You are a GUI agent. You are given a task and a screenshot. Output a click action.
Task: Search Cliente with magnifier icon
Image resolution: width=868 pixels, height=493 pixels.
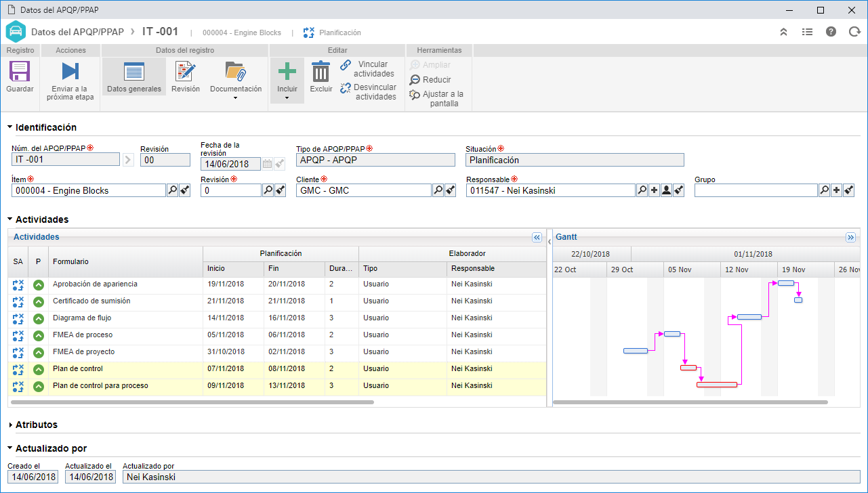[x=438, y=191]
